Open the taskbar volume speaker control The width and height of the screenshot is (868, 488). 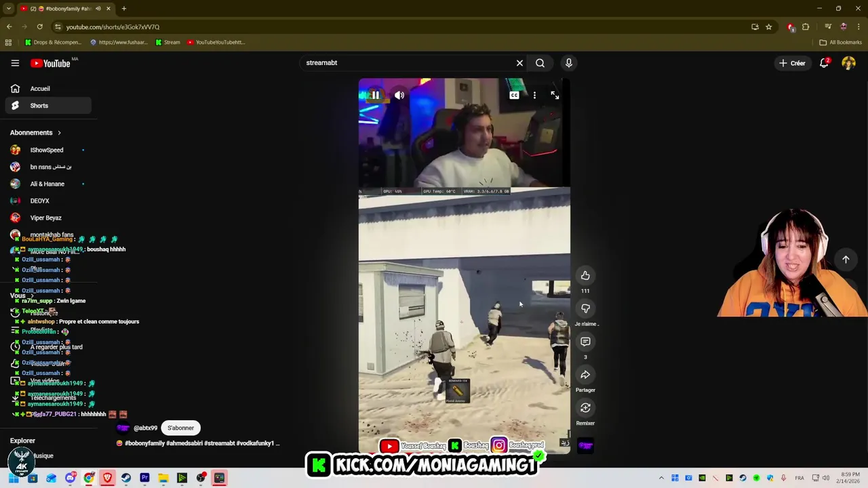coord(826,479)
